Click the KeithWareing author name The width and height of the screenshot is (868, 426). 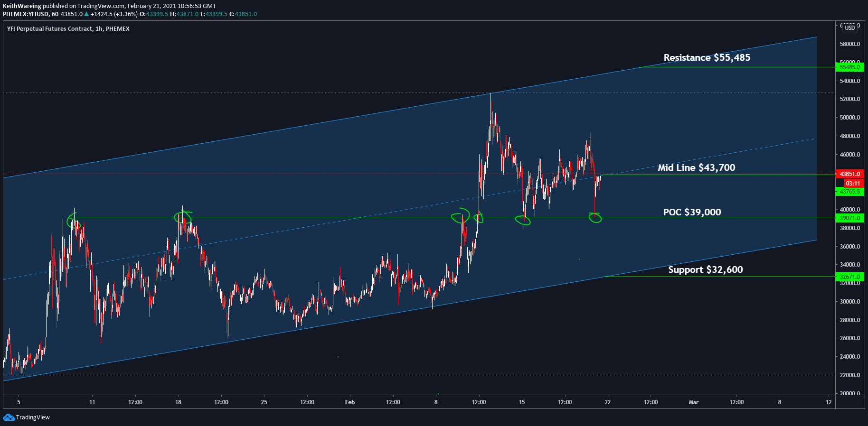(x=22, y=6)
